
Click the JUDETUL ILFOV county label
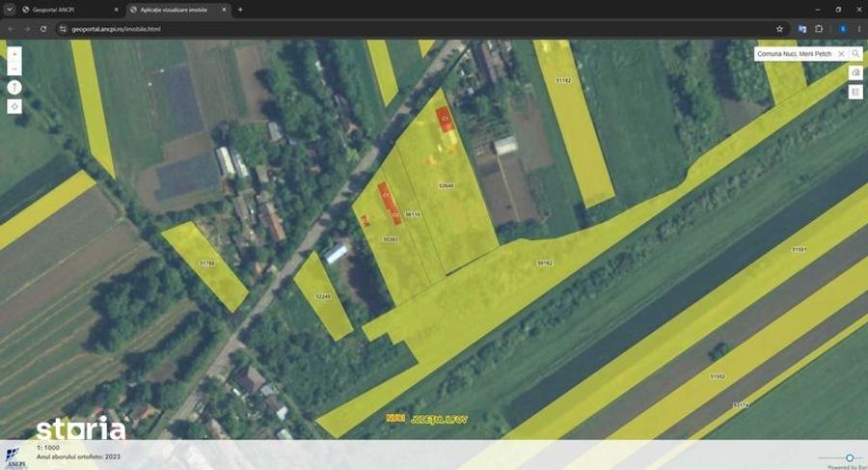pos(440,420)
